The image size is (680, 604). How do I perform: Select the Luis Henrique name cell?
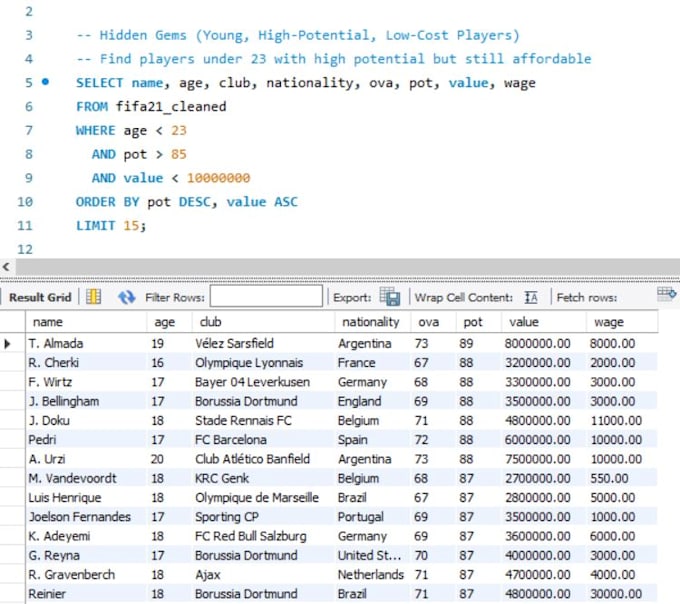pos(86,497)
